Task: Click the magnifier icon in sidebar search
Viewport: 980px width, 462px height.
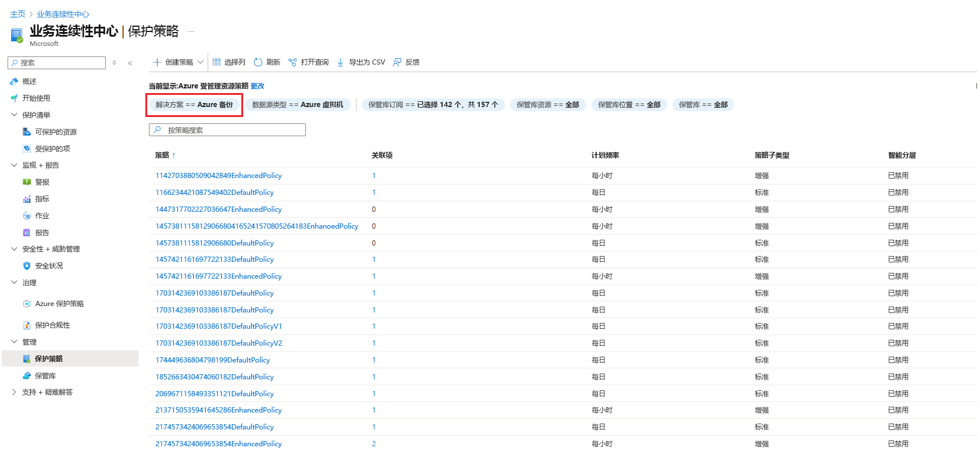Action: pos(15,63)
